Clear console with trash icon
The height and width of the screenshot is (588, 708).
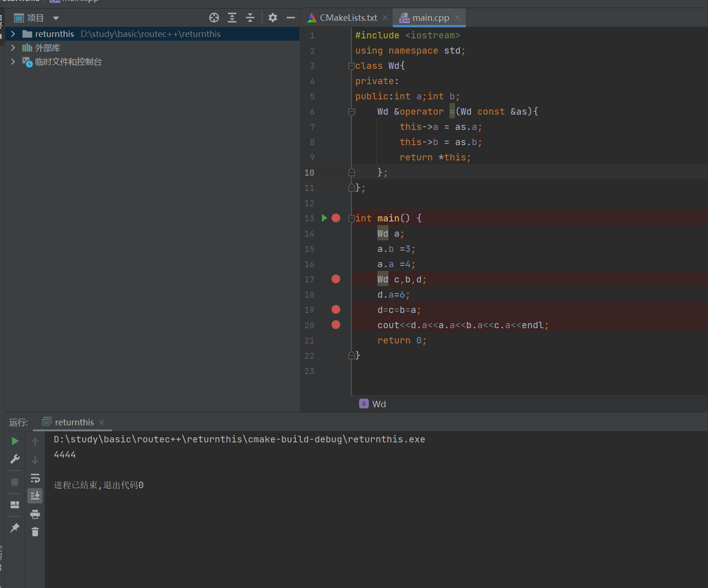(x=35, y=532)
